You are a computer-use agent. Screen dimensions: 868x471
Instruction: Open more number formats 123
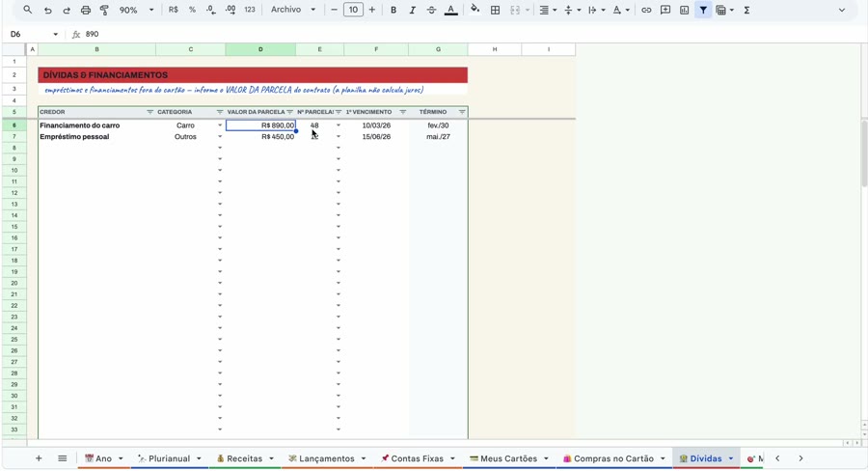250,10
